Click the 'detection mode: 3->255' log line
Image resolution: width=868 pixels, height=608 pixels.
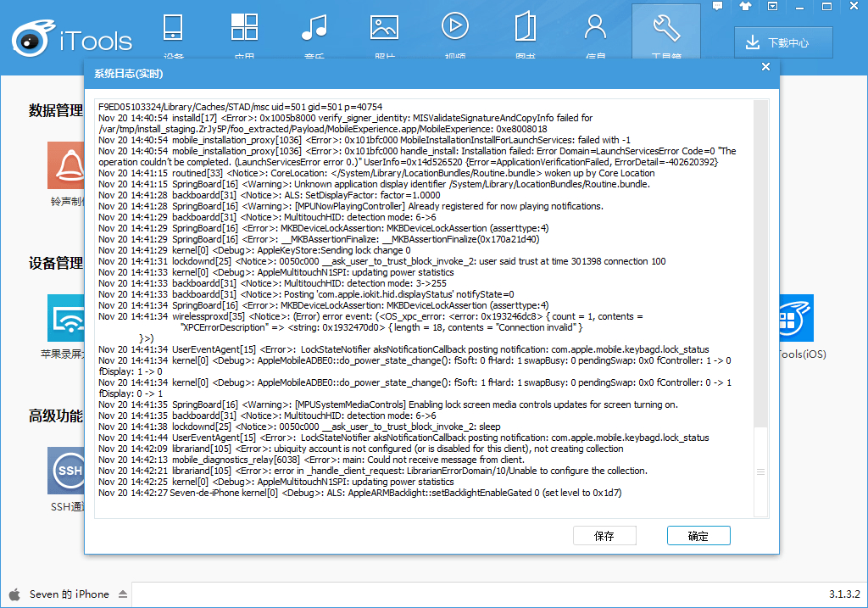pos(272,283)
